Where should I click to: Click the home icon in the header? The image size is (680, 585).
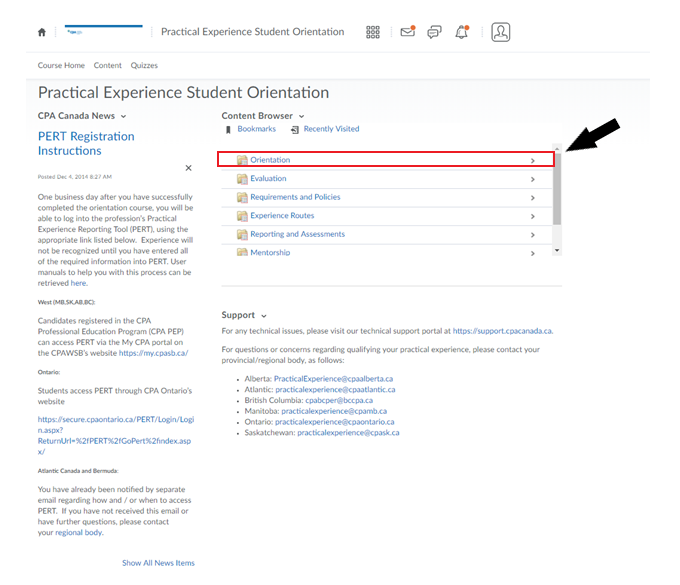coord(42,32)
